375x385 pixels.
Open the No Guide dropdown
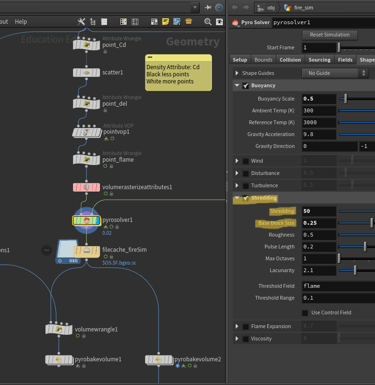pos(335,73)
